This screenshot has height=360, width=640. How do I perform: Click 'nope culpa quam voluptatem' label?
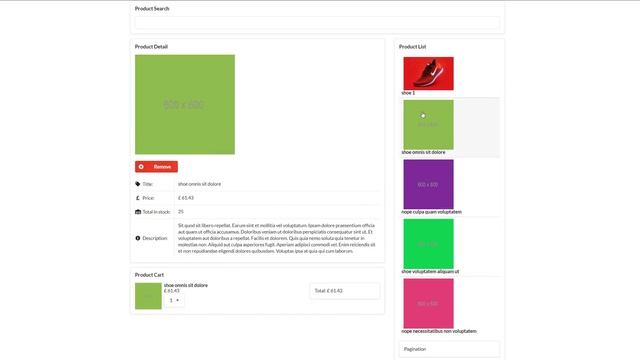pyautogui.click(x=431, y=212)
